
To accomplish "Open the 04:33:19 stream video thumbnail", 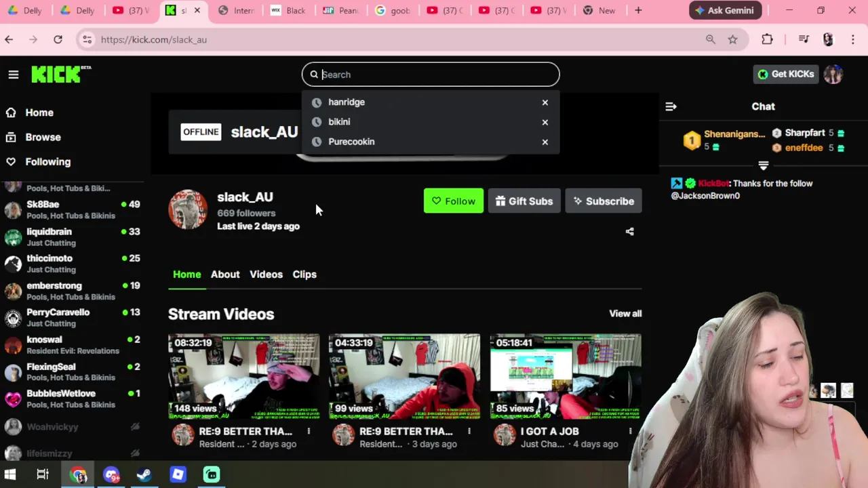I will pyautogui.click(x=404, y=376).
